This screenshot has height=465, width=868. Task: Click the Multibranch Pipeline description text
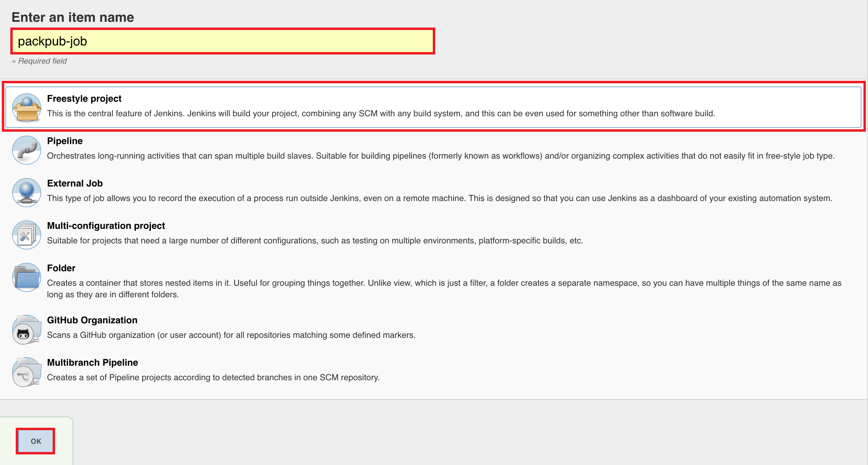[x=213, y=378]
